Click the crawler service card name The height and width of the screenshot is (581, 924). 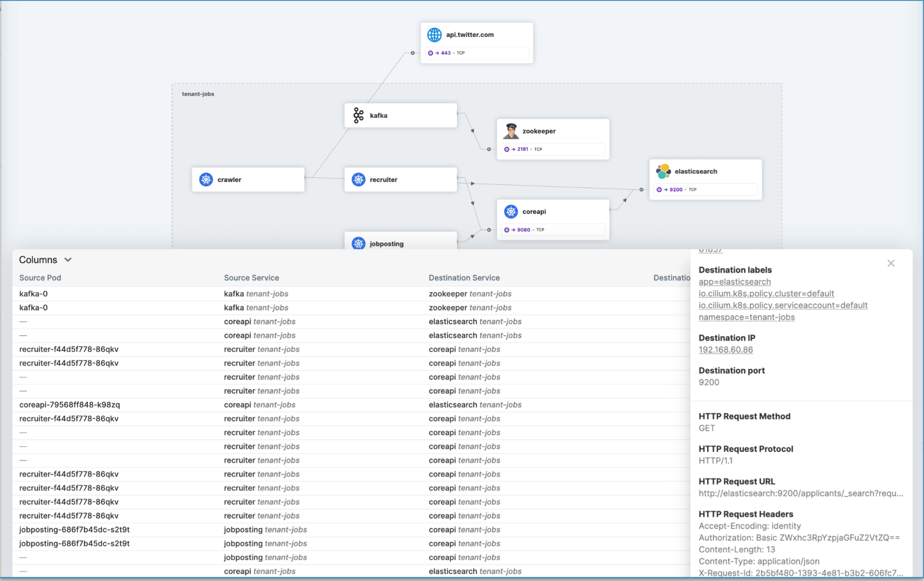pos(229,180)
